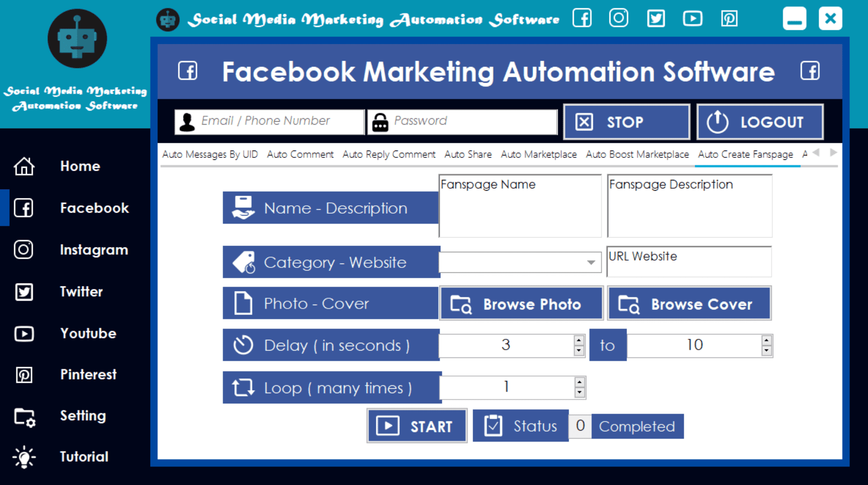Screen dimensions: 868x485
Task: Click the YouTube icon in top header
Action: click(693, 19)
